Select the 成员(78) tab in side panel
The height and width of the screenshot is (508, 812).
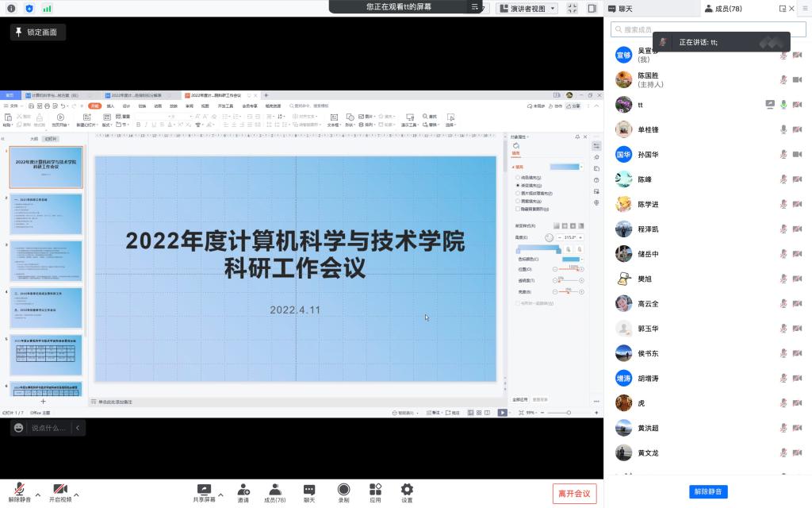(x=722, y=8)
